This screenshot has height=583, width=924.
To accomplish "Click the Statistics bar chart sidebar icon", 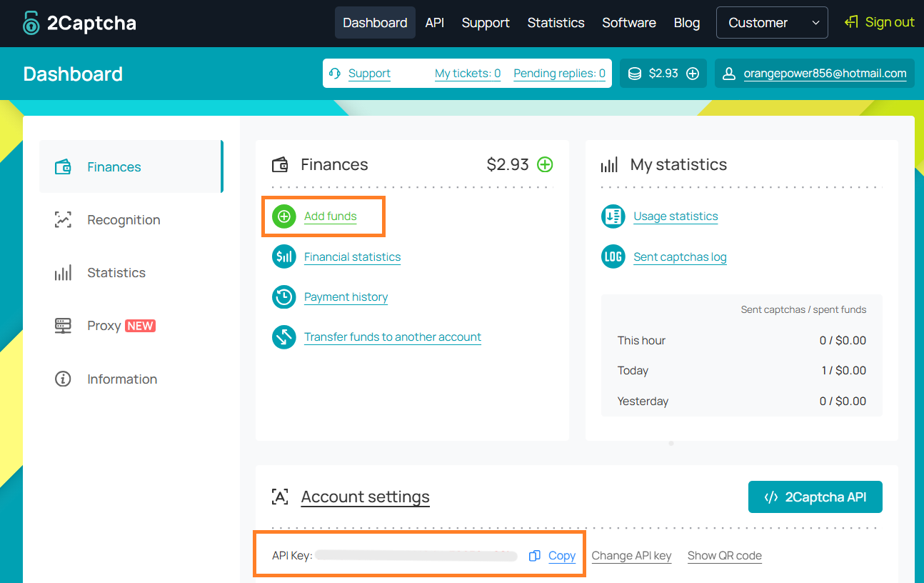I will click(x=63, y=273).
